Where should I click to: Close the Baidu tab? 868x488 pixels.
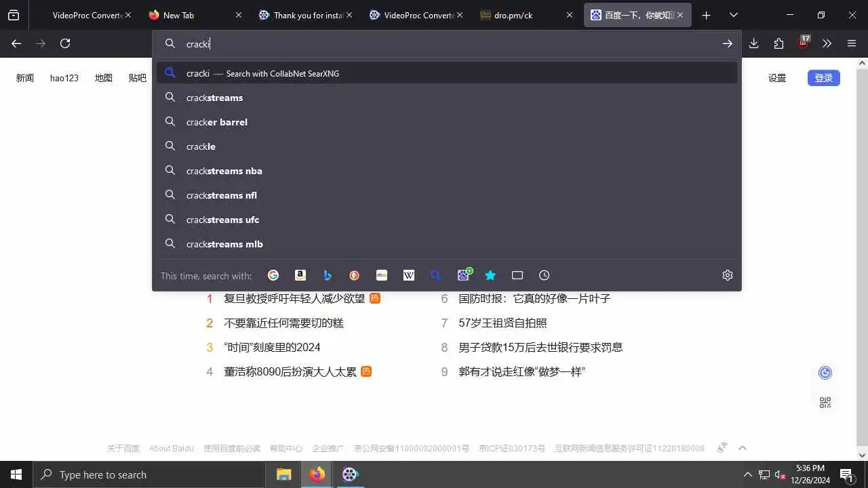(x=680, y=15)
